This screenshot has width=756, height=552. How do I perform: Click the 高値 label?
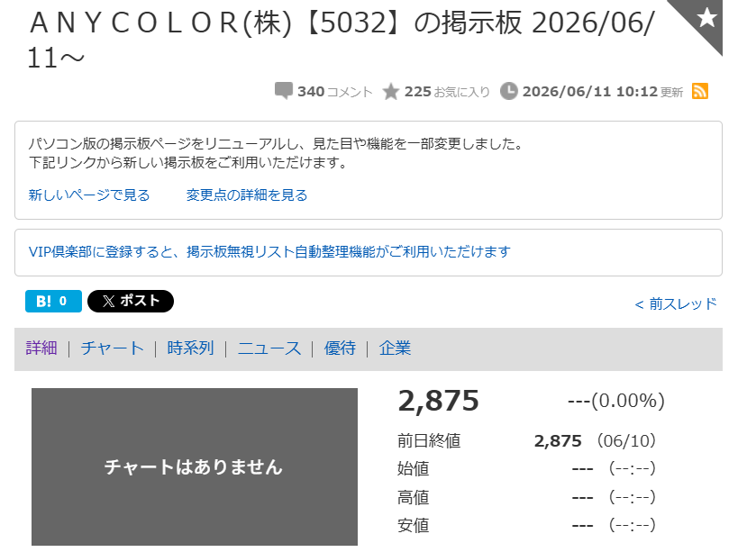(414, 497)
